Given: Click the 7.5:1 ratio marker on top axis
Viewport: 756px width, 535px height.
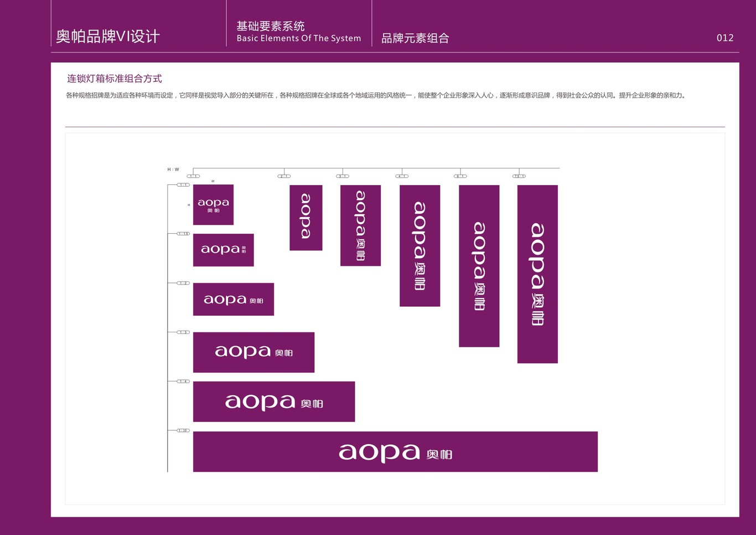Looking at the screenshot, I should pos(519,176).
